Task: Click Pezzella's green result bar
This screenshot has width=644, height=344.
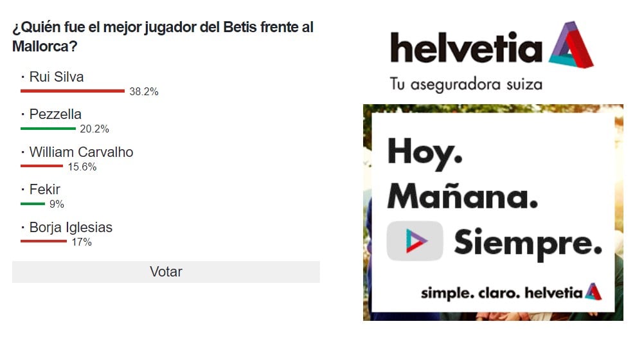Action: (48, 129)
